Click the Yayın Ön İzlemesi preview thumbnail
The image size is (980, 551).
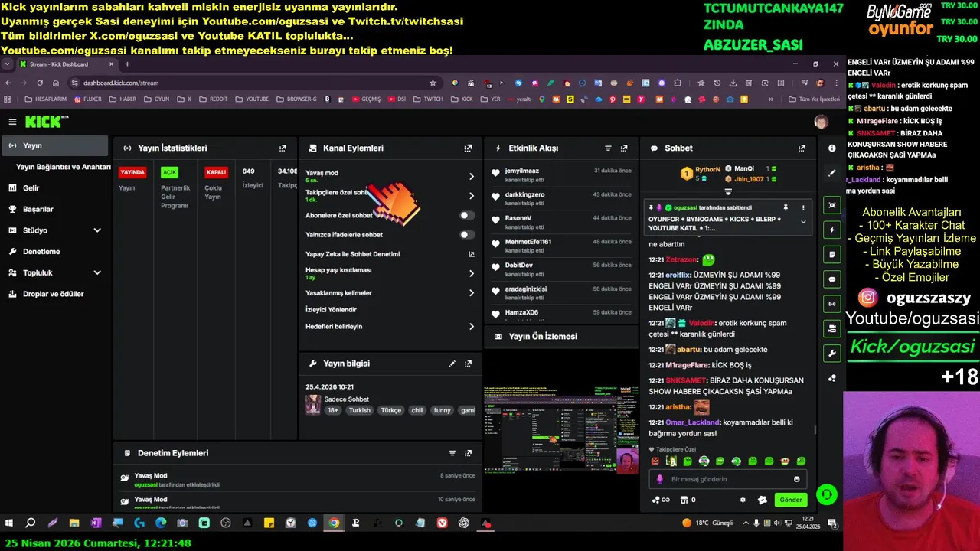[x=560, y=429]
